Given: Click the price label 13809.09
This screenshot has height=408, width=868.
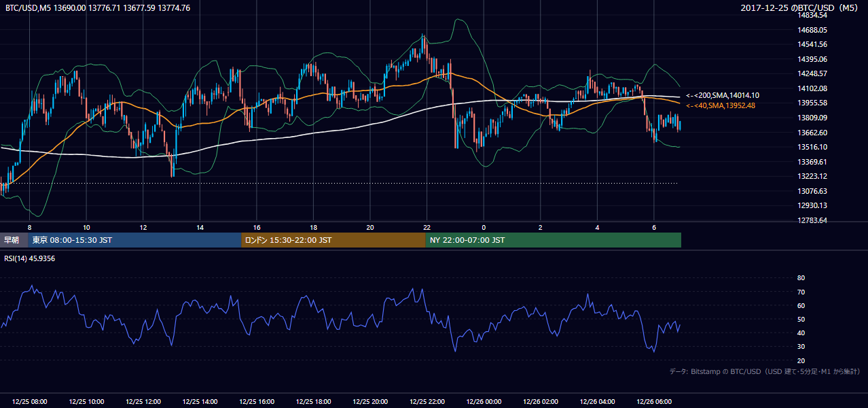Looking at the screenshot, I should [812, 118].
